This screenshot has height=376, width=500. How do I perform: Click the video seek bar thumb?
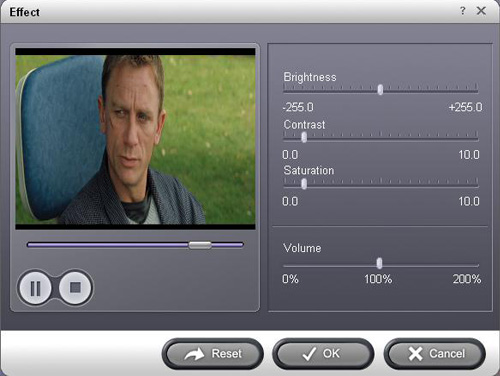coord(200,245)
